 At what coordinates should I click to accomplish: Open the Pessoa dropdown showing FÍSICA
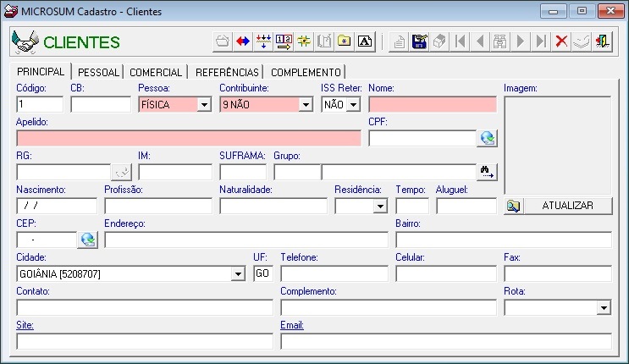click(203, 105)
